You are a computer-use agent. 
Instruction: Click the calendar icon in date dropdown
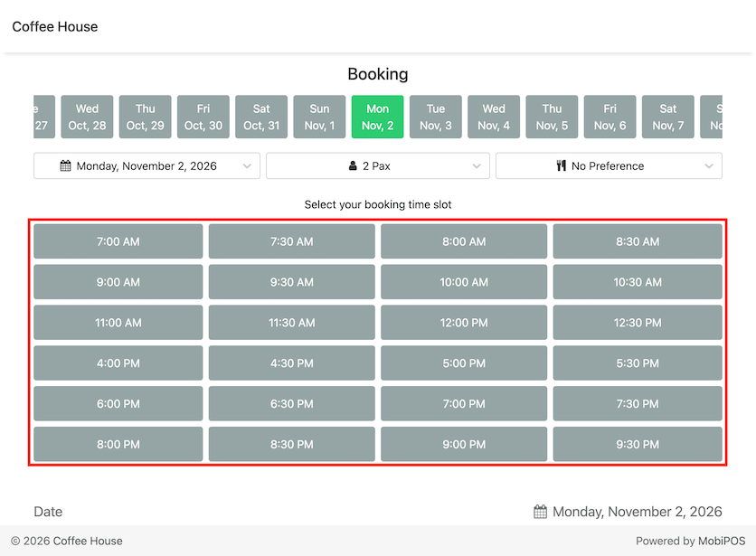point(66,165)
